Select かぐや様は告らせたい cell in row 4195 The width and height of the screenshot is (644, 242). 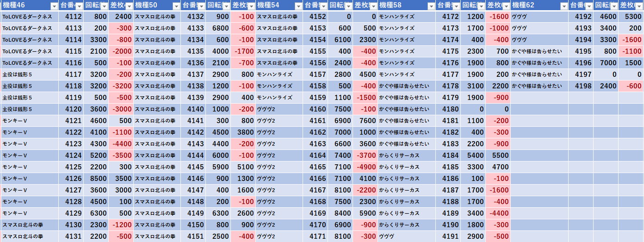[x=540, y=51]
